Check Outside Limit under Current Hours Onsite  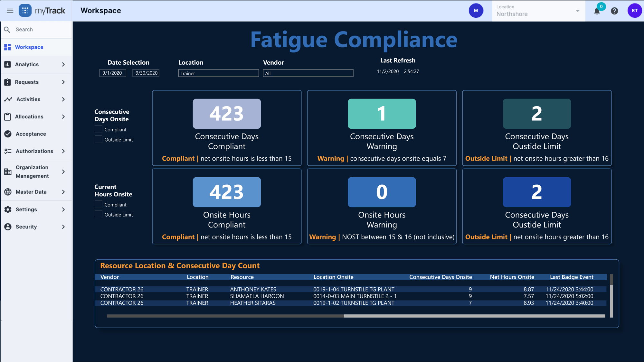tap(99, 214)
